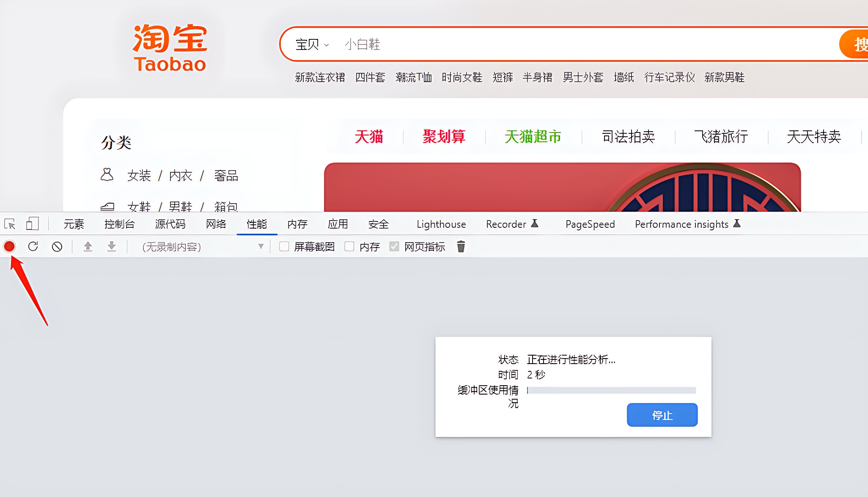Toggle the device toolbar icon

pos(32,224)
